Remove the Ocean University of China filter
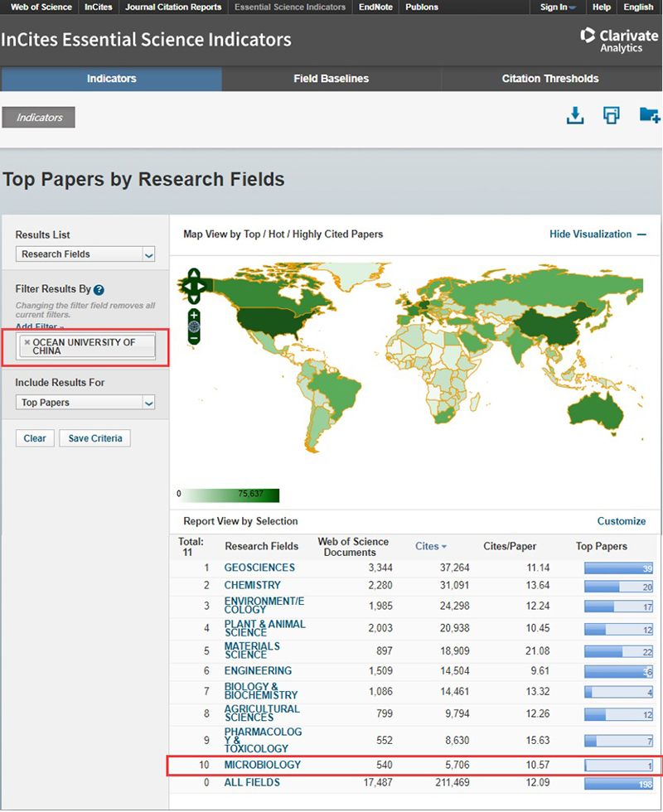 point(27,342)
